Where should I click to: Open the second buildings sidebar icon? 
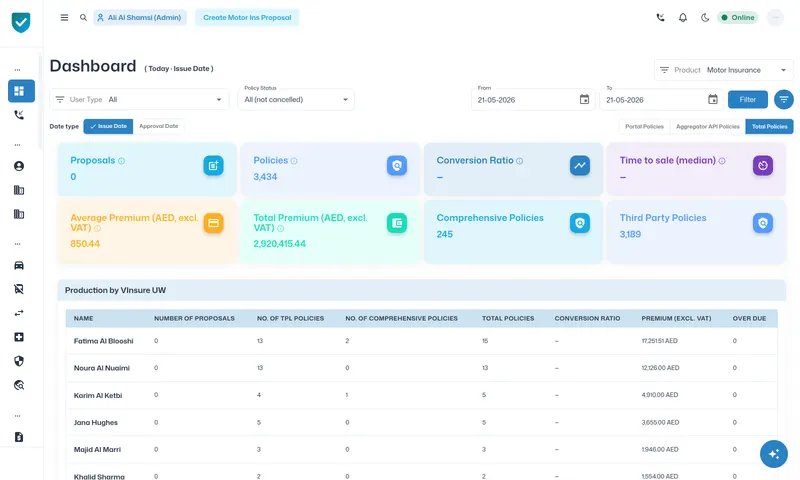[19, 214]
